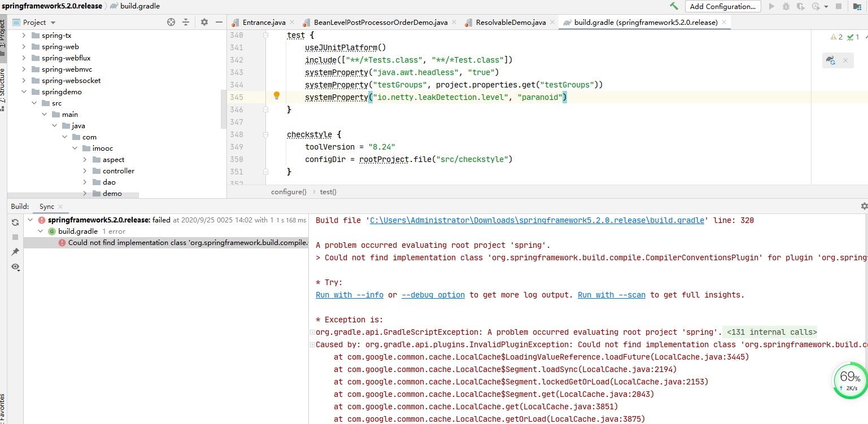
Task: Click the Stop square icon in toolbar
Action: coord(839,6)
